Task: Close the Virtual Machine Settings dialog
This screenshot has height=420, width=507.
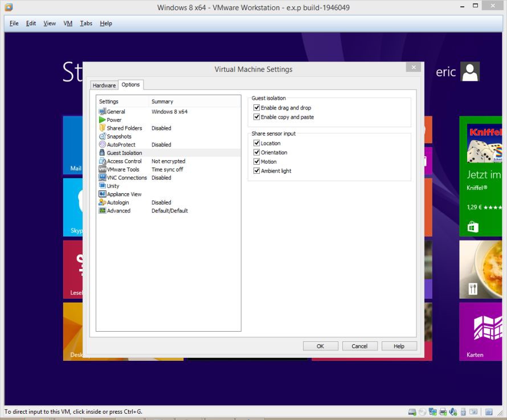Action: coord(414,67)
